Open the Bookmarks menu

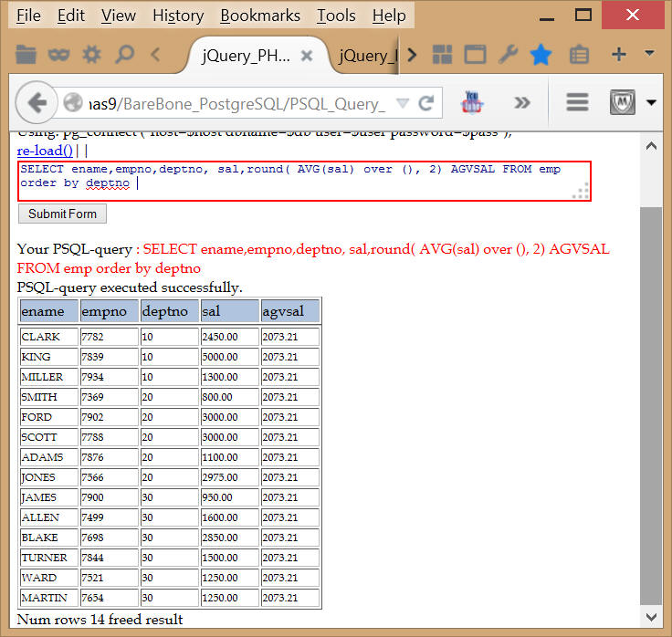pos(260,16)
